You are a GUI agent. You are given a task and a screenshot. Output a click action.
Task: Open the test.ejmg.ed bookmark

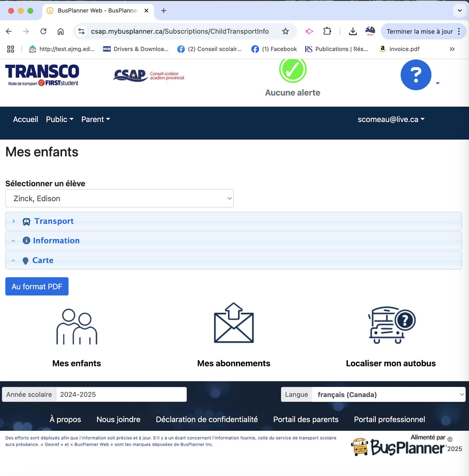[62, 49]
